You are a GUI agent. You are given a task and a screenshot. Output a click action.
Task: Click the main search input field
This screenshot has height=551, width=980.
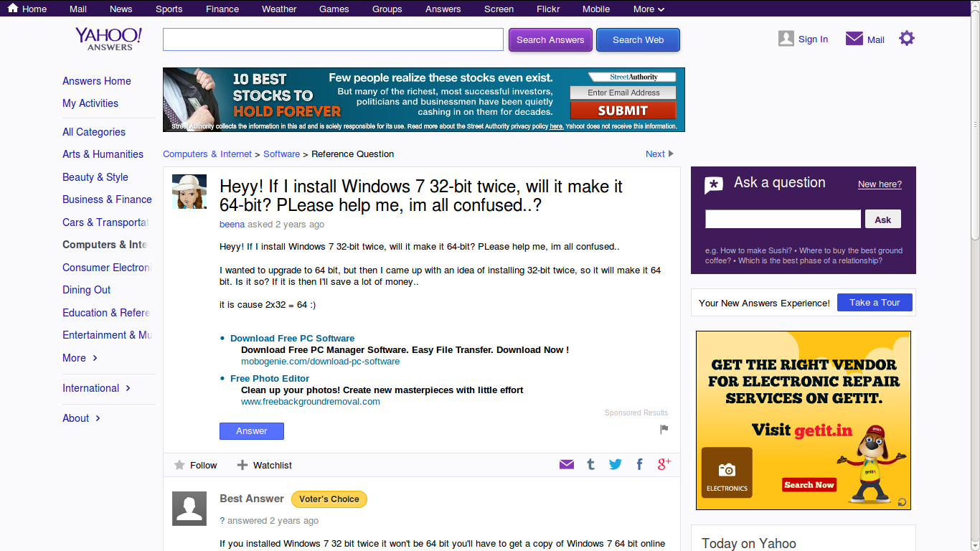333,39
